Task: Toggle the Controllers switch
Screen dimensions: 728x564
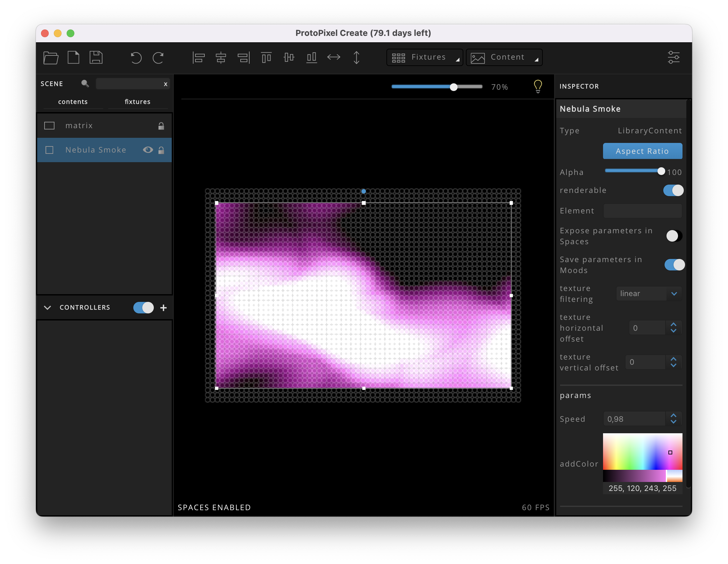Action: [x=143, y=308]
